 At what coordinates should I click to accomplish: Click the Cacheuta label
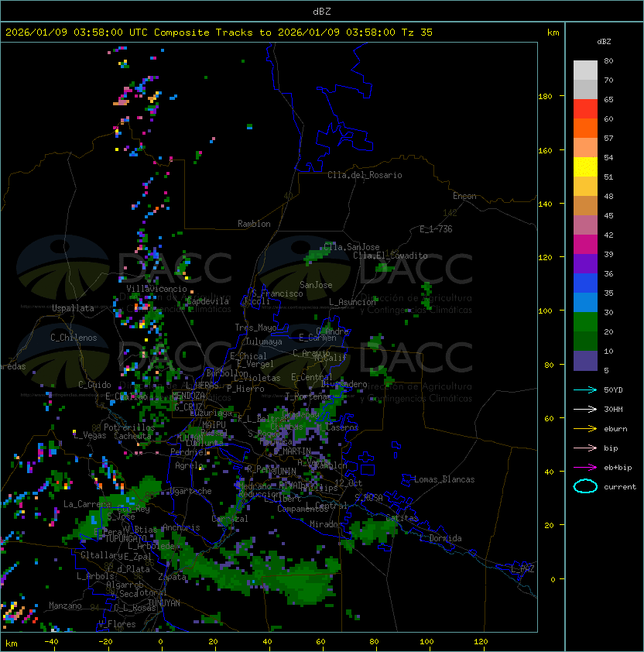click(x=132, y=436)
